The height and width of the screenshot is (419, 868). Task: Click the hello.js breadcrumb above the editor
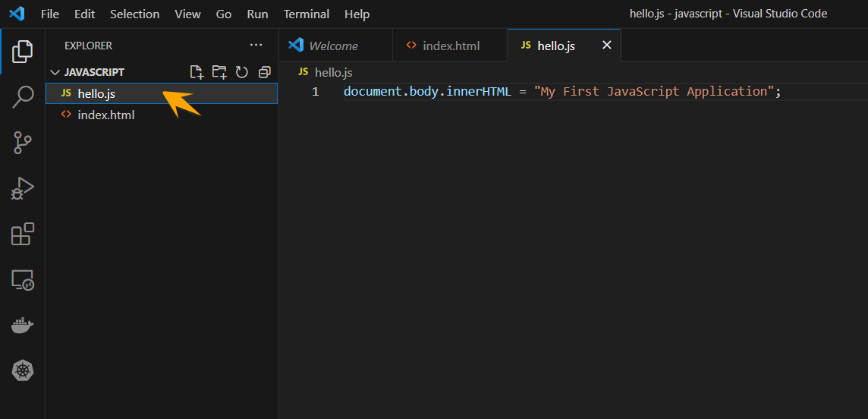tap(333, 73)
